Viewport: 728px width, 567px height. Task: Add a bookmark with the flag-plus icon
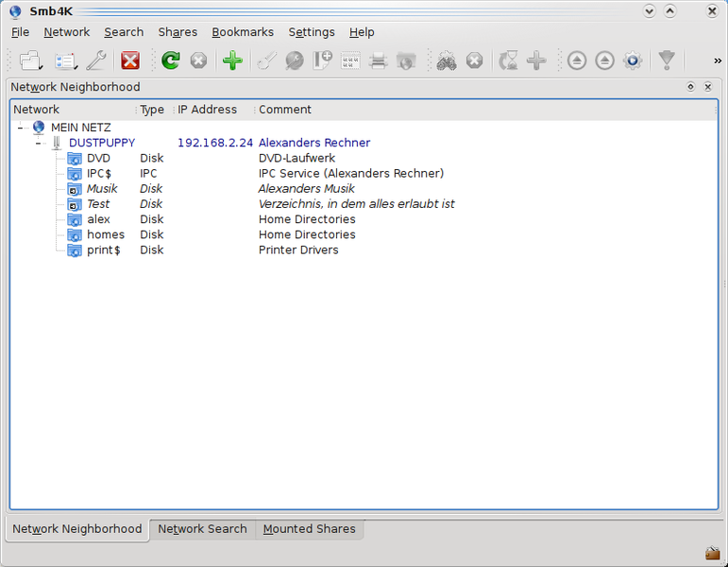(323, 60)
